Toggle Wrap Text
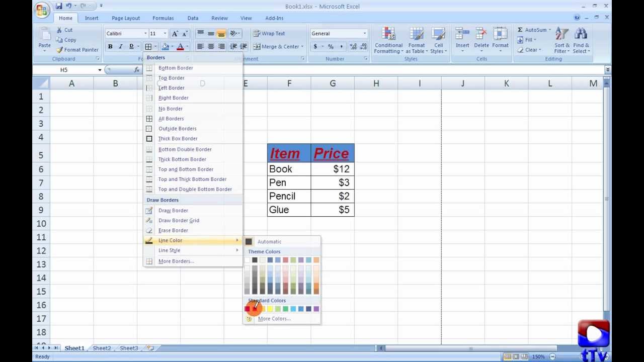 pos(270,34)
